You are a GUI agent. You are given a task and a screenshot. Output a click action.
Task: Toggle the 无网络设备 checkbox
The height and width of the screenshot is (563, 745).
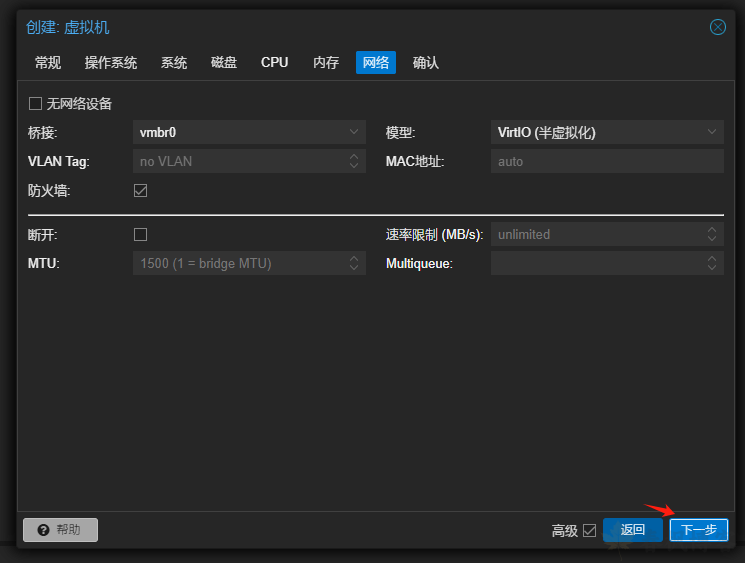click(x=36, y=103)
